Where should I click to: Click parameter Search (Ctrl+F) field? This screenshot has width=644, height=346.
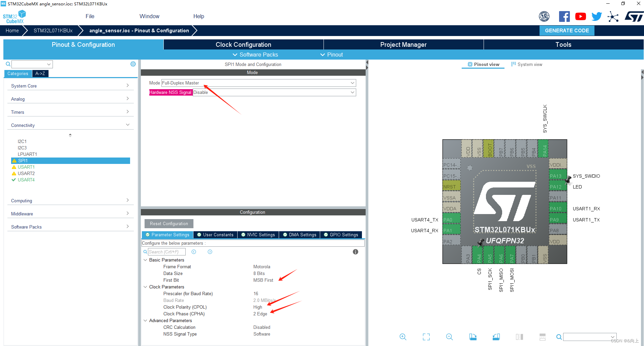167,252
